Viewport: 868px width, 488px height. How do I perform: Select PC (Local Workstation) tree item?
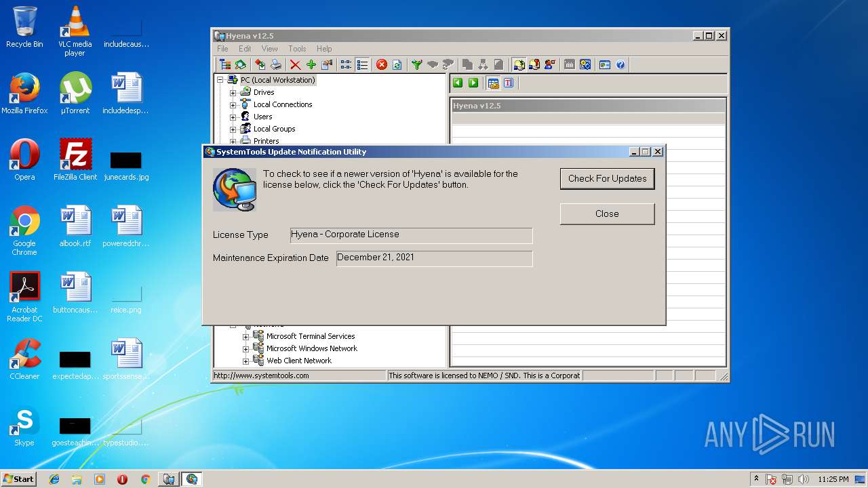click(x=278, y=80)
